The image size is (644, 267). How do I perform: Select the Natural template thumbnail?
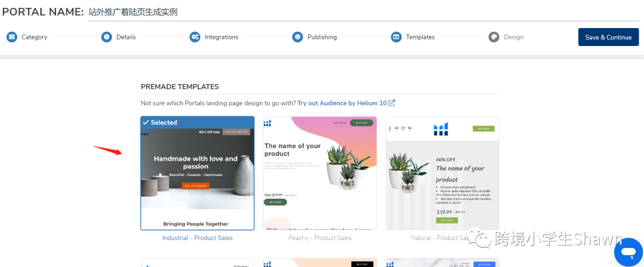point(442,173)
